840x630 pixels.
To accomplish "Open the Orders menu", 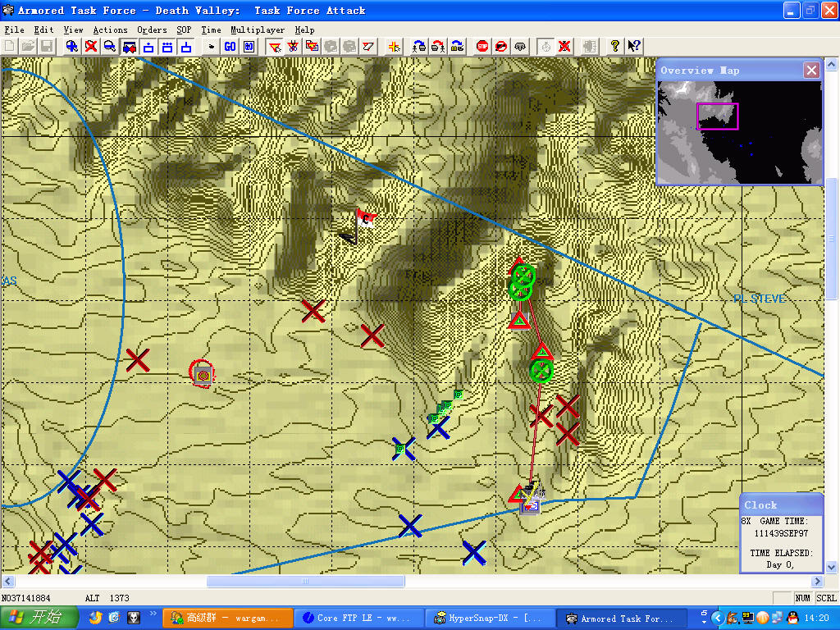I will point(152,30).
